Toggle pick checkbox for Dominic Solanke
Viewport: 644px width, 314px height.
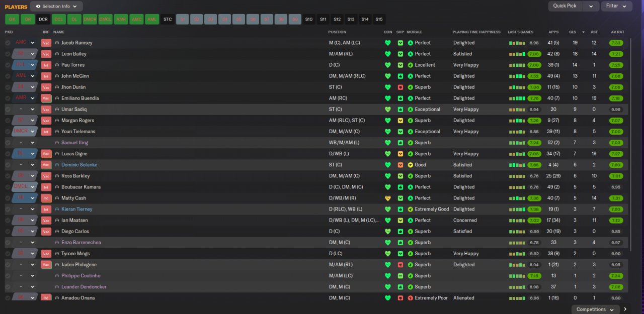(x=8, y=165)
